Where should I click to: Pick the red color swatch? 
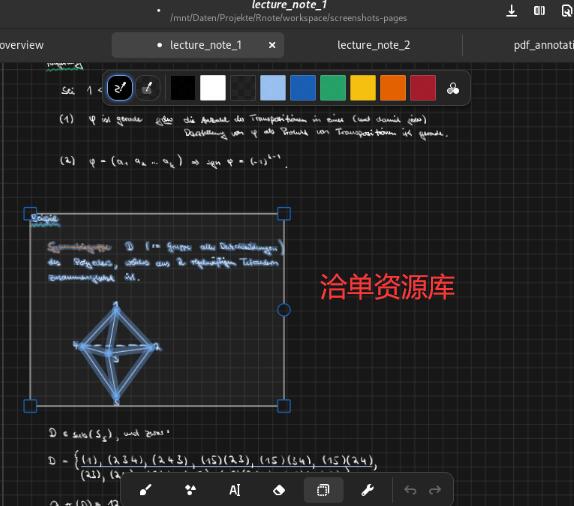(x=423, y=88)
